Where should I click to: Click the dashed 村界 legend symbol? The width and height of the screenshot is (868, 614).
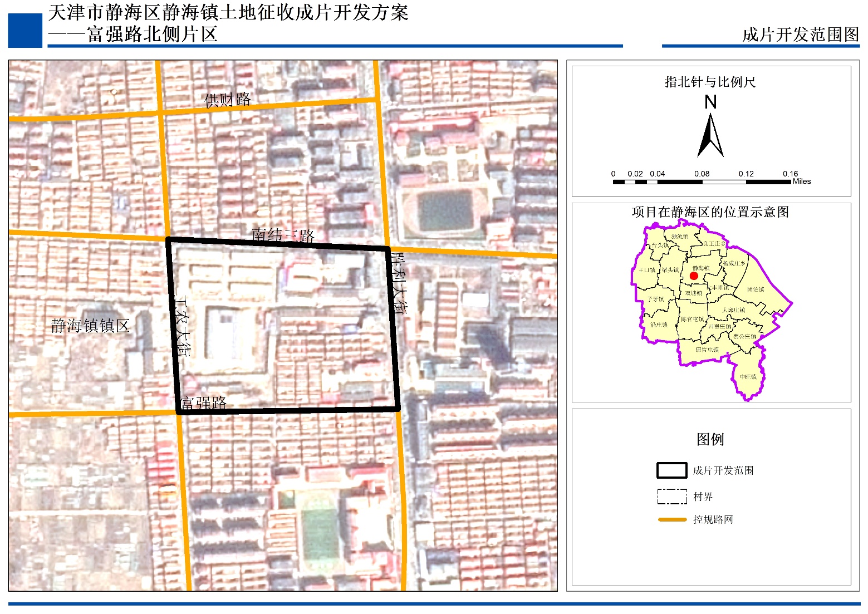tap(671, 497)
